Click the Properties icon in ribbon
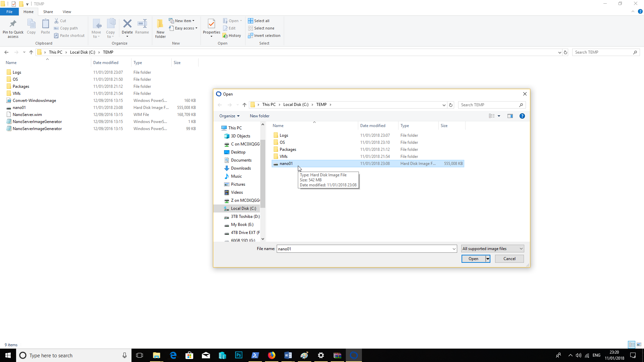Screen dimensions: 644x362 211,24
